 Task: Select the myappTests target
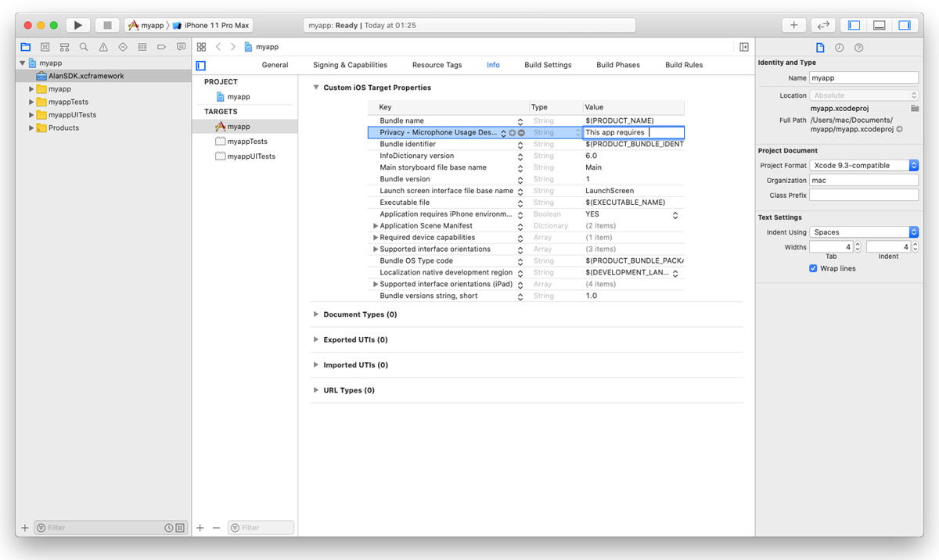pos(246,142)
